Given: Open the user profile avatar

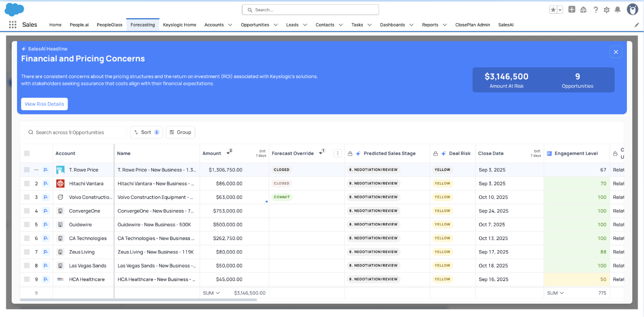Looking at the screenshot, I should 632,10.
